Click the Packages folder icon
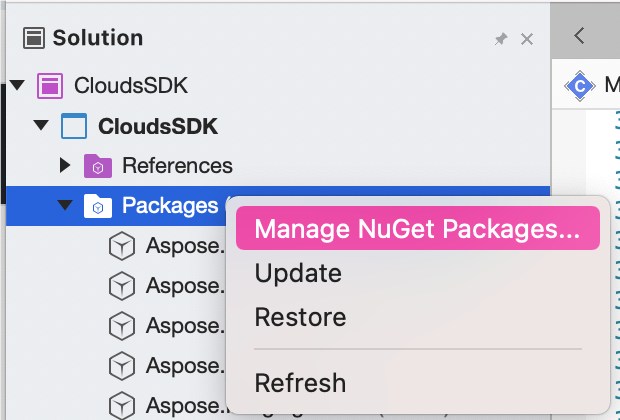Screen dimensions: 620x420 [97, 206]
